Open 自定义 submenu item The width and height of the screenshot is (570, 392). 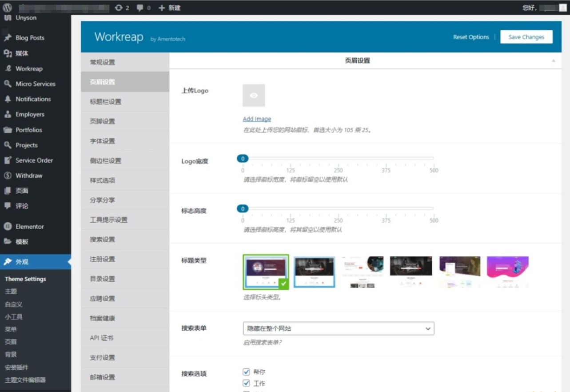click(14, 304)
